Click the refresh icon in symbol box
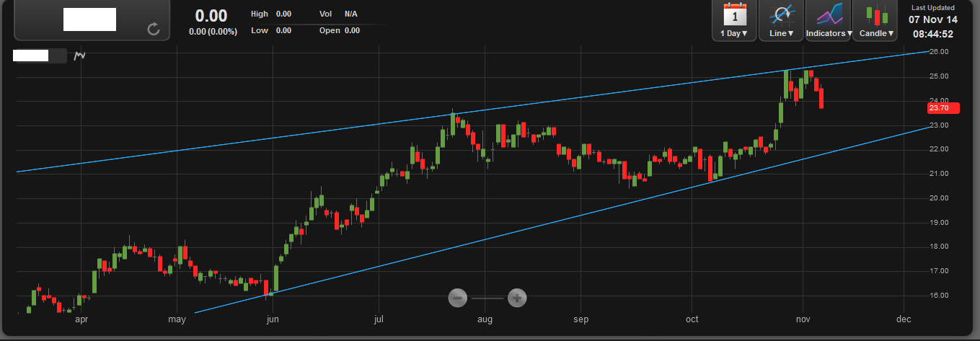This screenshot has width=980, height=341. click(x=153, y=29)
